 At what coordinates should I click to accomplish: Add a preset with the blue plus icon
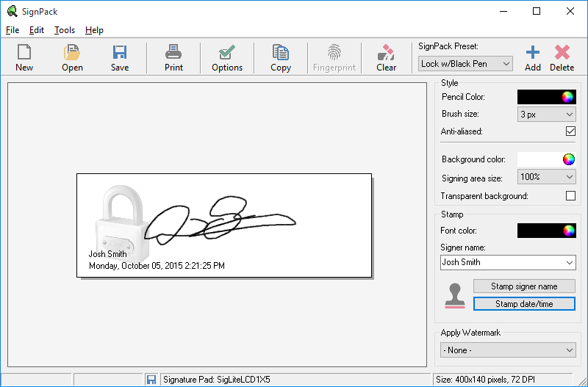click(532, 52)
